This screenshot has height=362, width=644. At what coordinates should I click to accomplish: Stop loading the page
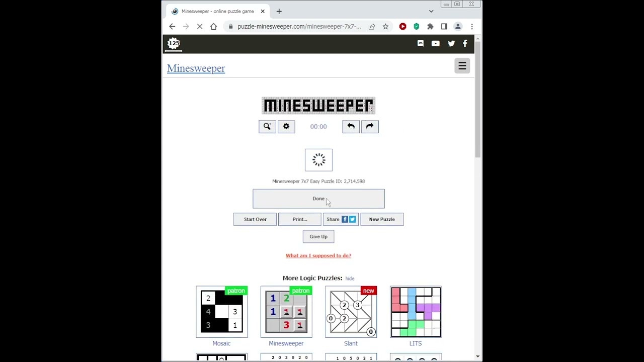pyautogui.click(x=200, y=26)
